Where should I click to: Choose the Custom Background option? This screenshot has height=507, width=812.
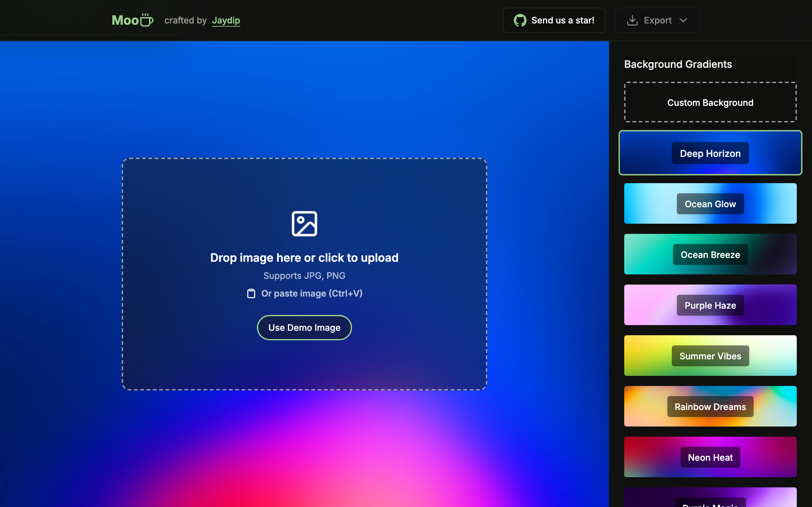coord(710,102)
